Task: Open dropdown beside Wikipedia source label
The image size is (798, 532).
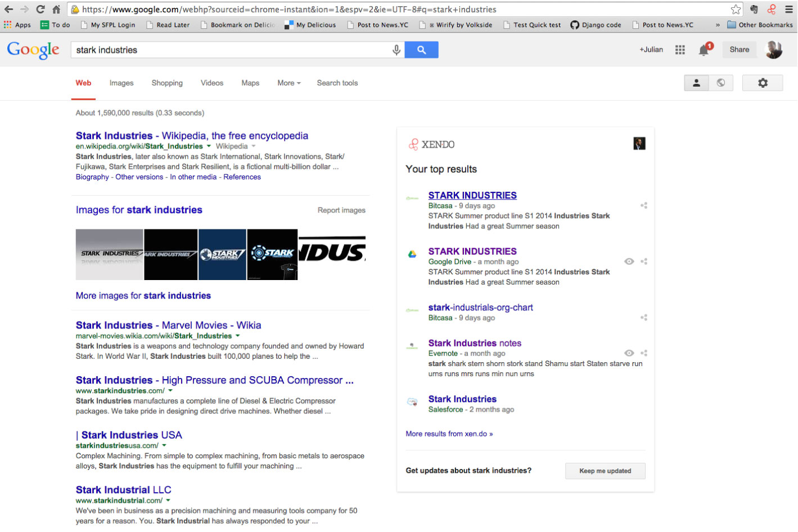Action: point(254,146)
